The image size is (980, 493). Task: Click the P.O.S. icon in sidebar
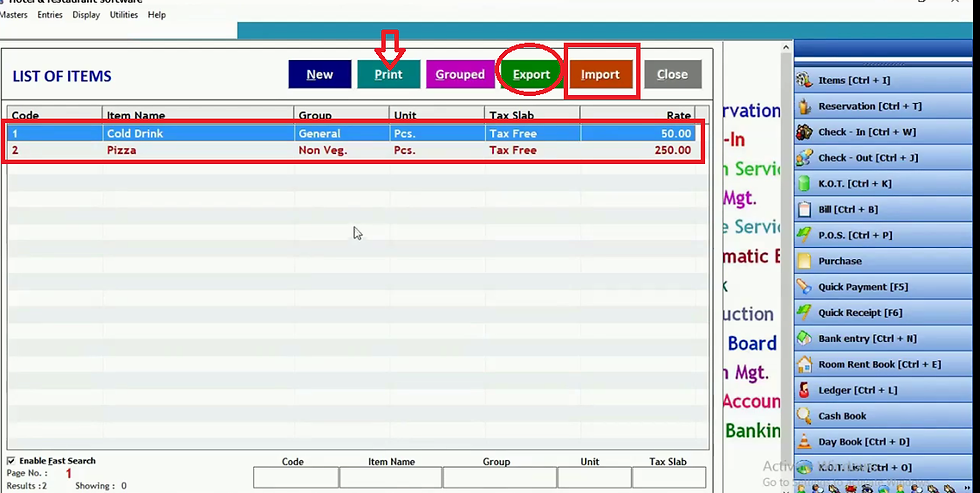804,235
